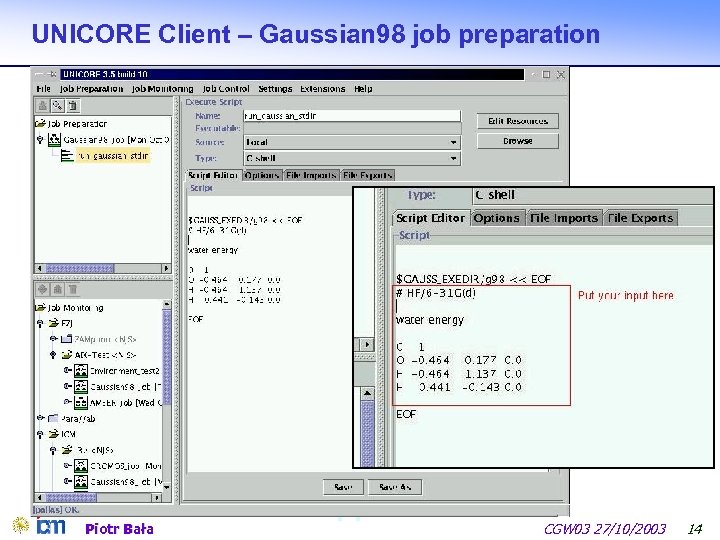Open the Help menu

(x=363, y=89)
